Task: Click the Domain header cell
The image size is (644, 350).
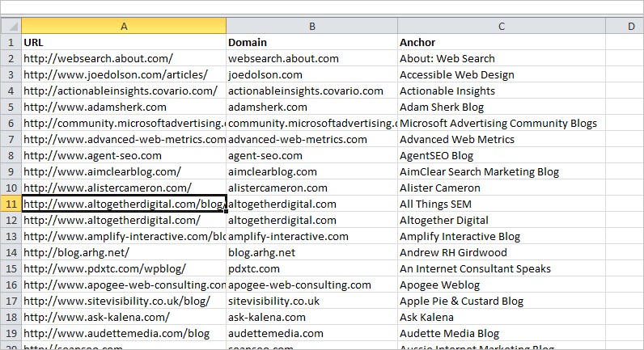Action: coord(311,42)
